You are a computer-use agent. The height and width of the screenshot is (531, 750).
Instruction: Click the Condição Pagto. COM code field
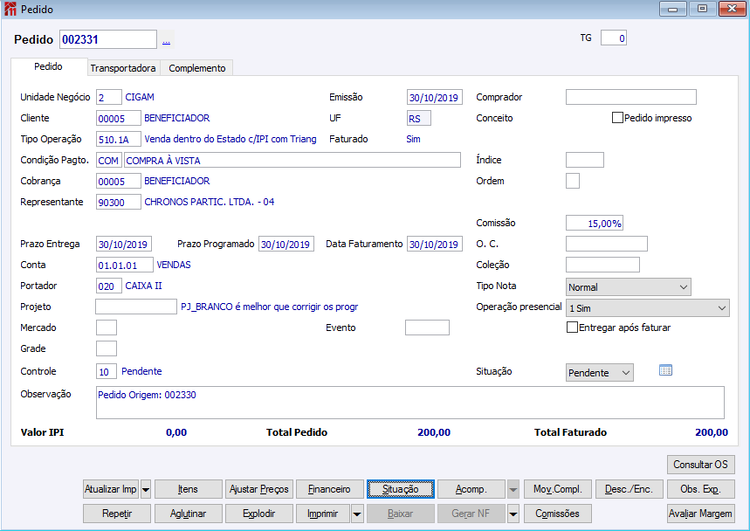pos(109,160)
